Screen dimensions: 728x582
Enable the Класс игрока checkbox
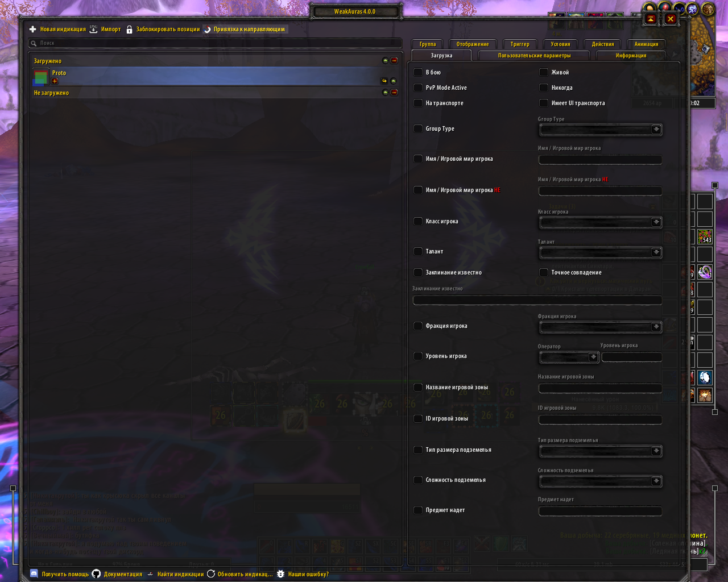click(x=418, y=221)
